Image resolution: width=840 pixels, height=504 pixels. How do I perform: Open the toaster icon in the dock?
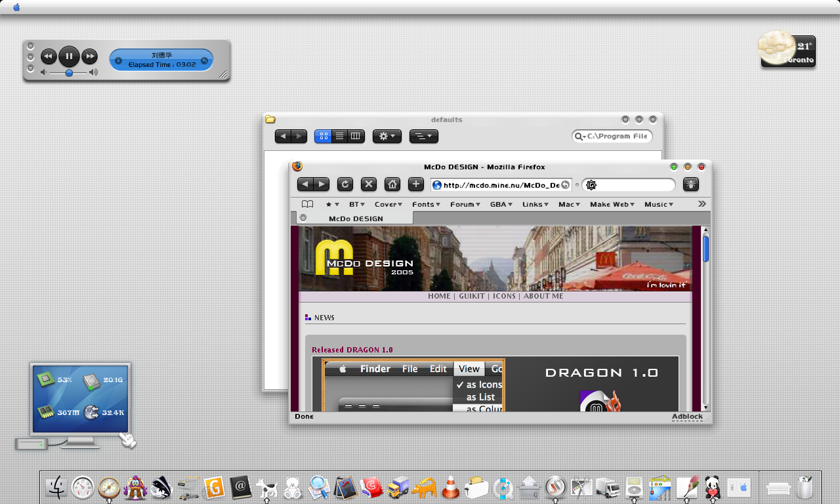pos(476,488)
